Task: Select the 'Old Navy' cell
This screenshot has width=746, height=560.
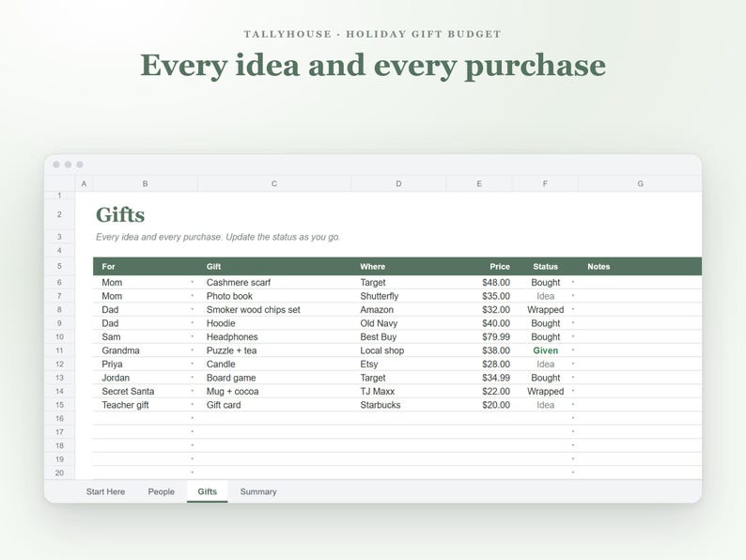Action: coord(398,323)
